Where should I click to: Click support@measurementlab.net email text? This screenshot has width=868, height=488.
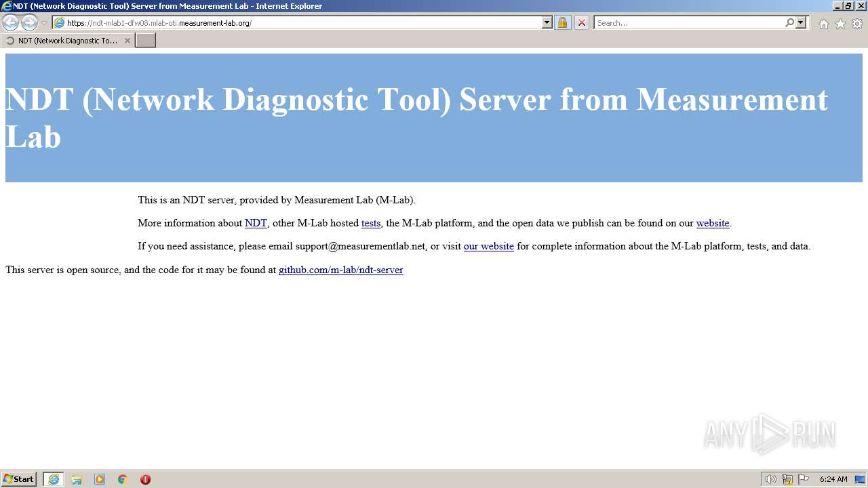pos(361,246)
